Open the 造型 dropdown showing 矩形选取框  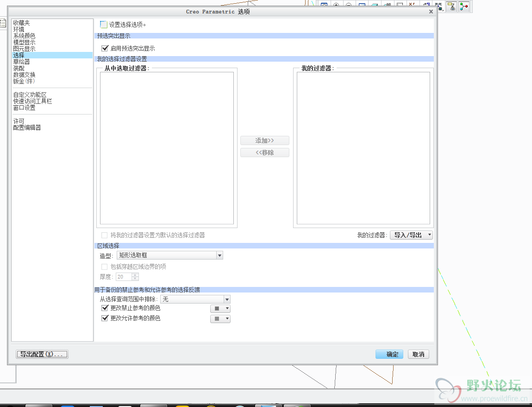click(x=169, y=255)
